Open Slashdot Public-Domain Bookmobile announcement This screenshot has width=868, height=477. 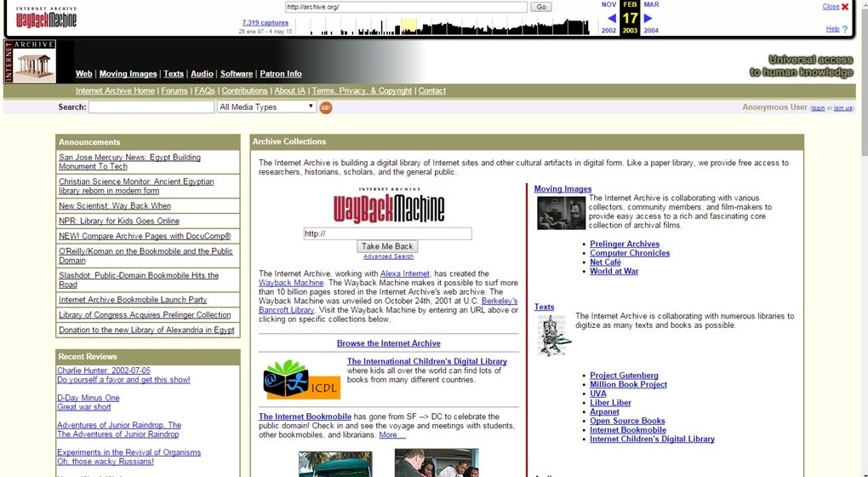[139, 279]
